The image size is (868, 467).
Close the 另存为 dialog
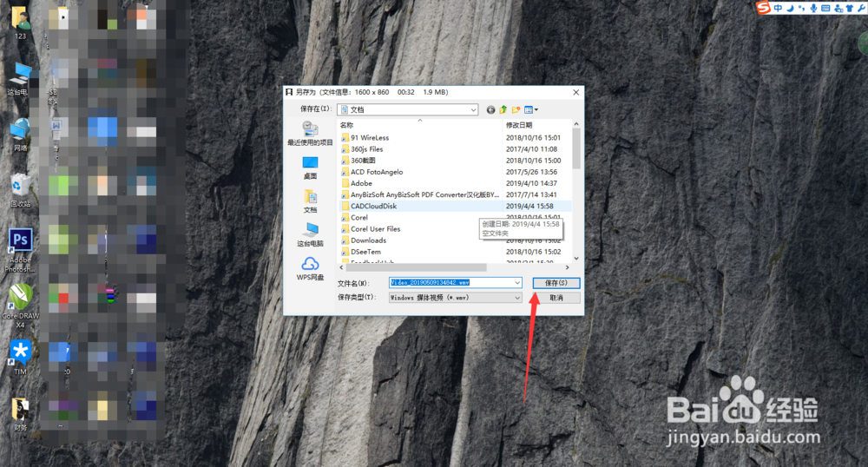(x=575, y=92)
